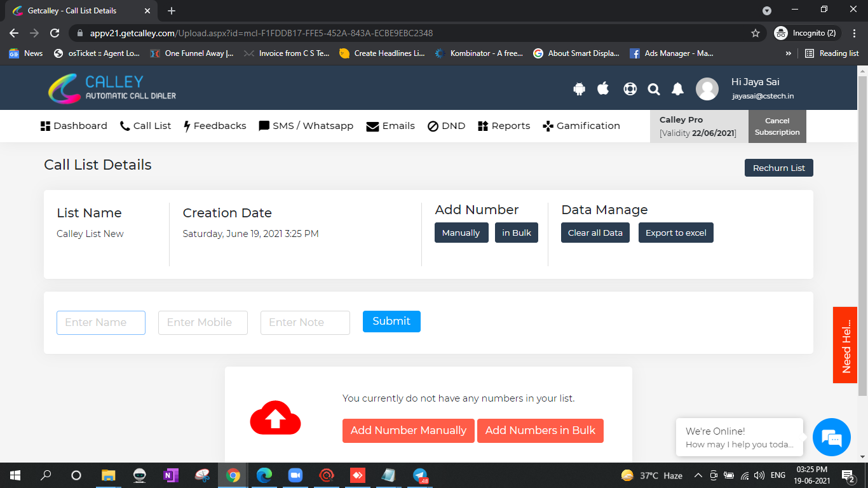Click Clear all Data

[595, 233]
